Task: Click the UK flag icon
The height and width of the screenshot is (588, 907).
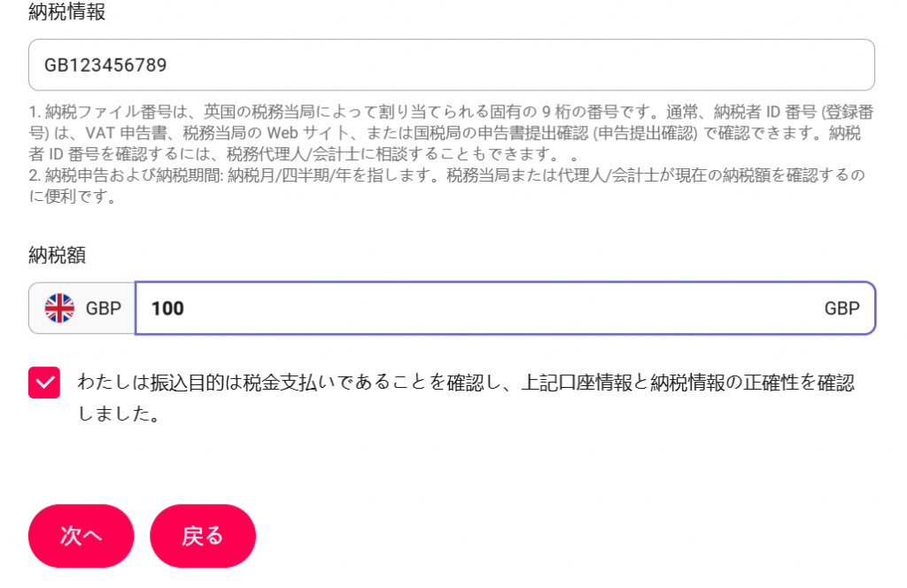Action: point(59,308)
